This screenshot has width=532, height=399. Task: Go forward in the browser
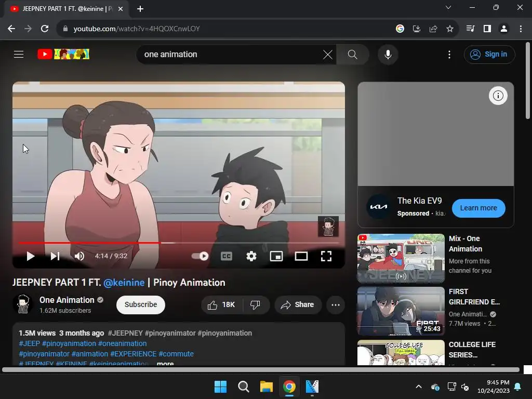[x=28, y=29]
